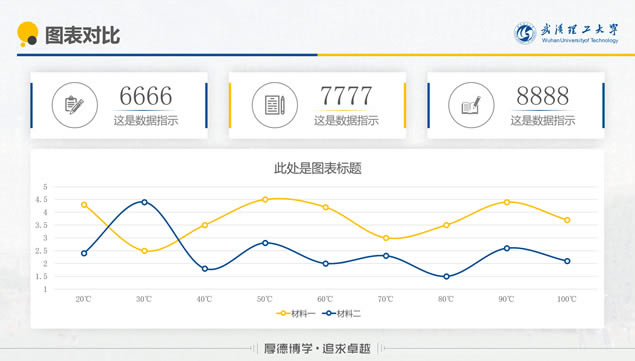Click the number 6666
Screen dimensions: 635x361
pos(146,96)
